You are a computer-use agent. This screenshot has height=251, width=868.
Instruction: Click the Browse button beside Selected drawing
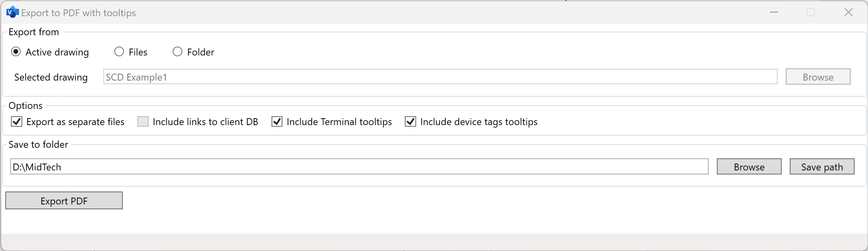pos(818,77)
